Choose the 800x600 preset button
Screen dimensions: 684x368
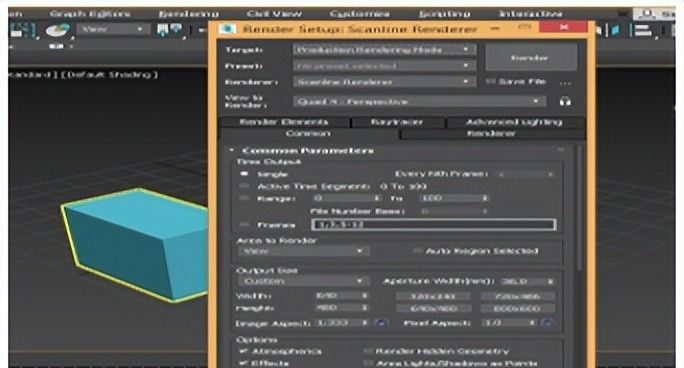pyautogui.click(x=518, y=309)
